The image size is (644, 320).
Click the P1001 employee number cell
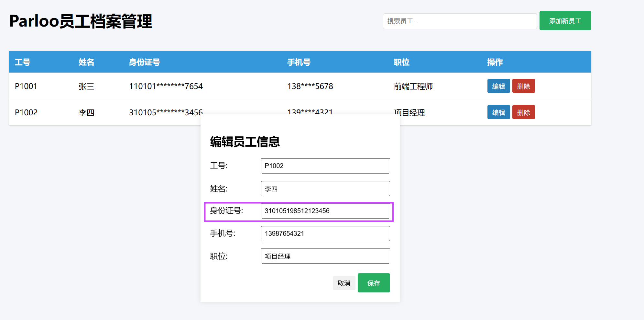(26, 86)
